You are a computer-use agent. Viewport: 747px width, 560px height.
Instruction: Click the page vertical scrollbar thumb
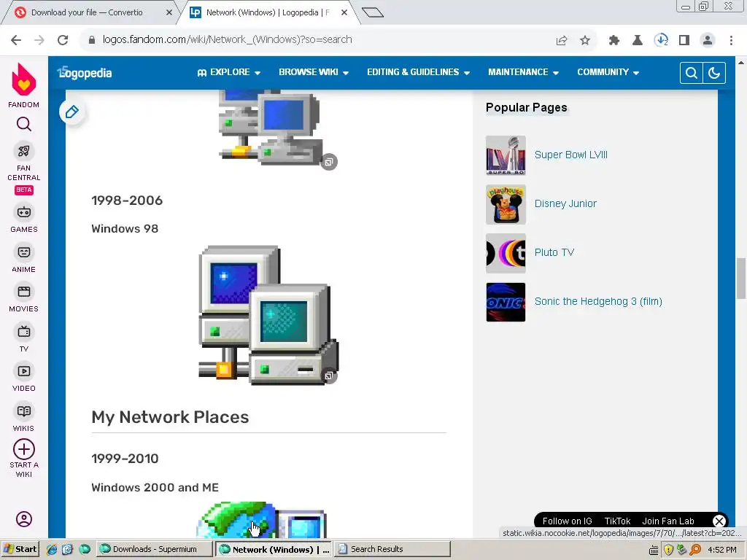(x=741, y=278)
